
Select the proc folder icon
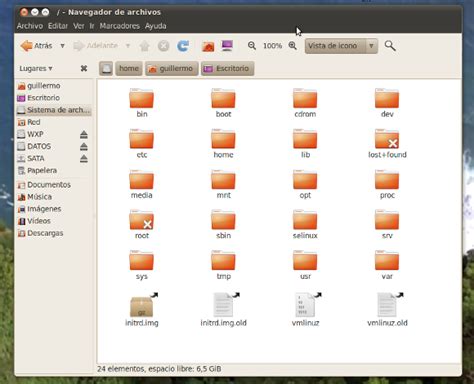(x=387, y=180)
